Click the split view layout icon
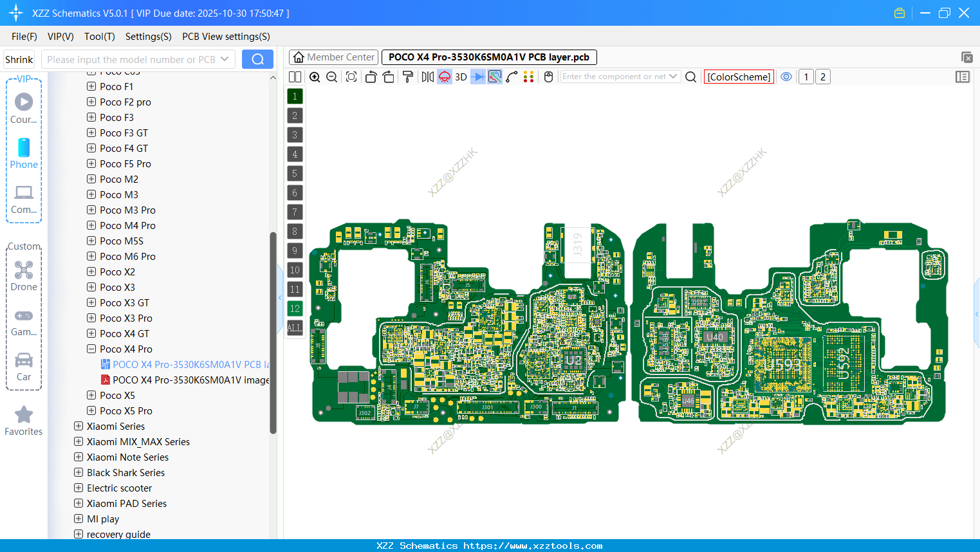This screenshot has height=552, width=980. pos(295,77)
